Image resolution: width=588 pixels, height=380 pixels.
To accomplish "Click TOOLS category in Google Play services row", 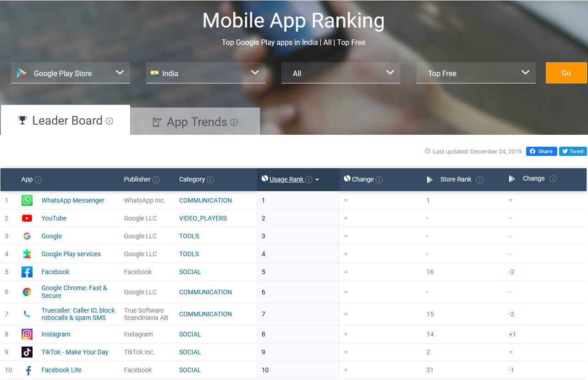I will click(x=189, y=254).
